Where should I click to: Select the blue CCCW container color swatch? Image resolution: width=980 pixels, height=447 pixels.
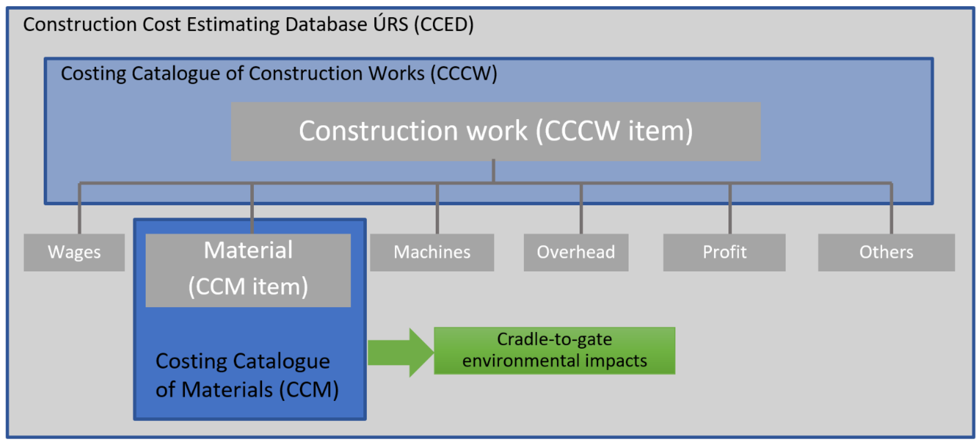pos(125,125)
